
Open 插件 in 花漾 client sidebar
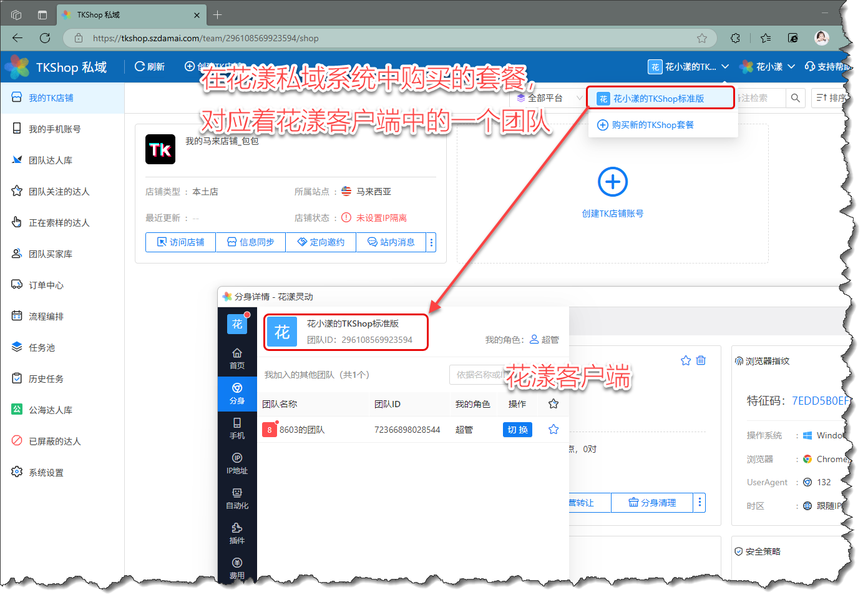[237, 533]
